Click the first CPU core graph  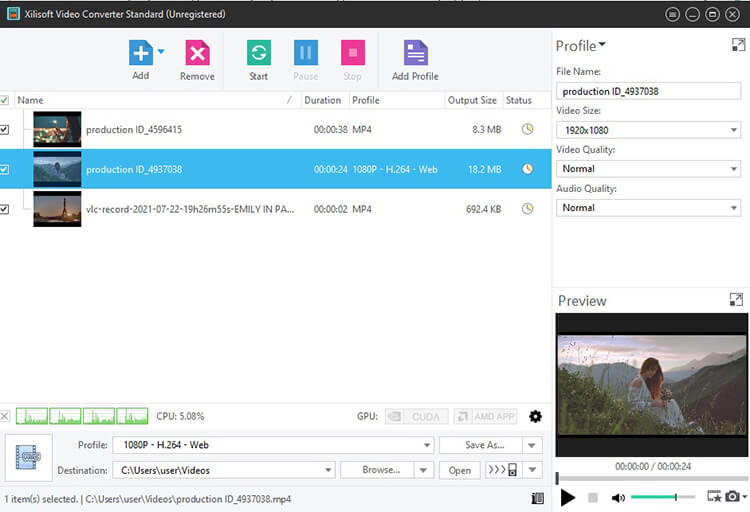[32, 416]
